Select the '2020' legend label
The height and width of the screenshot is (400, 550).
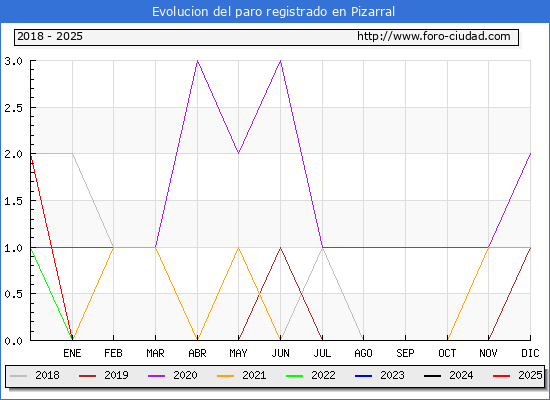coord(185,375)
